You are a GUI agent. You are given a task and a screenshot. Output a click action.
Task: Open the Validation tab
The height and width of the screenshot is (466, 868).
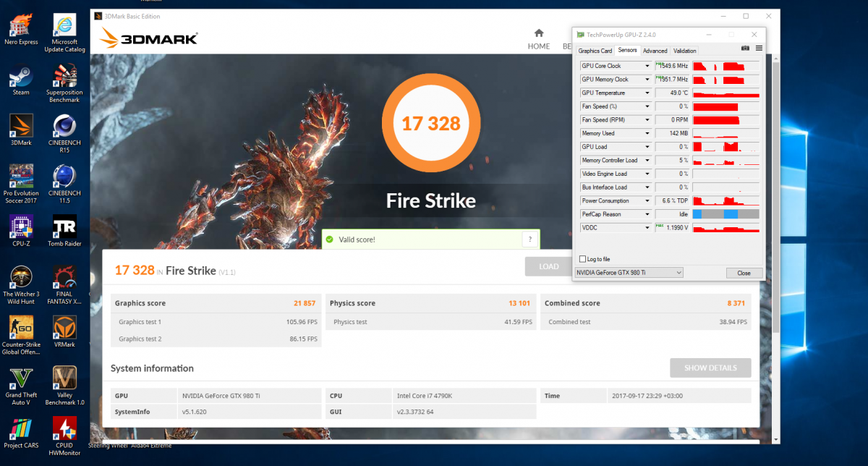(x=684, y=51)
